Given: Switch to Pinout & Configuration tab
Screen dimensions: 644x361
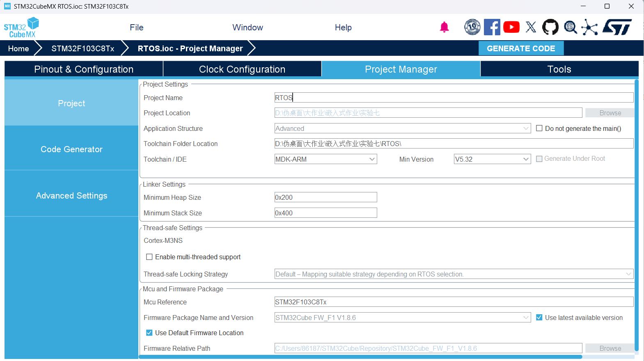Looking at the screenshot, I should click(84, 69).
